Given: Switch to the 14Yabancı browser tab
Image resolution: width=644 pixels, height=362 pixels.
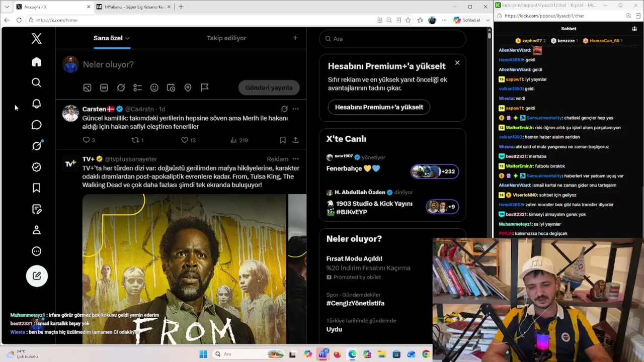Looking at the screenshot, I should (x=133, y=7).
